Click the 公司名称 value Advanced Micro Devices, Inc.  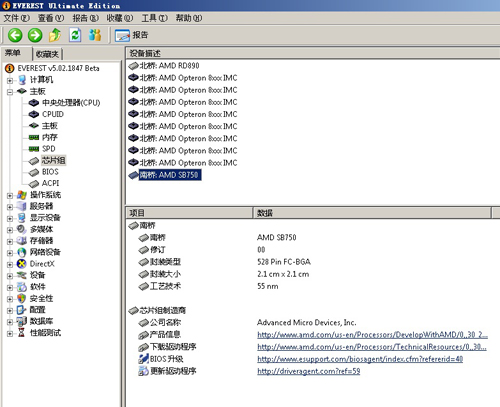pos(307,323)
